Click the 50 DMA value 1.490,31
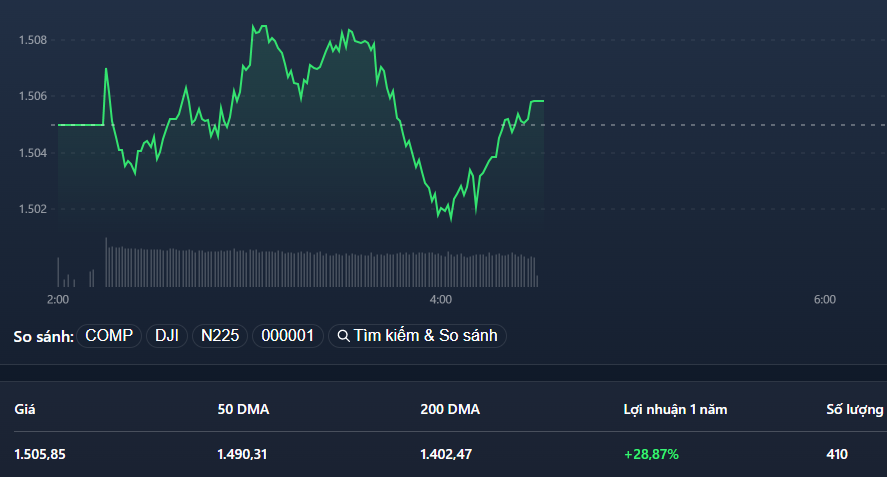The height and width of the screenshot is (477, 887). coord(242,454)
